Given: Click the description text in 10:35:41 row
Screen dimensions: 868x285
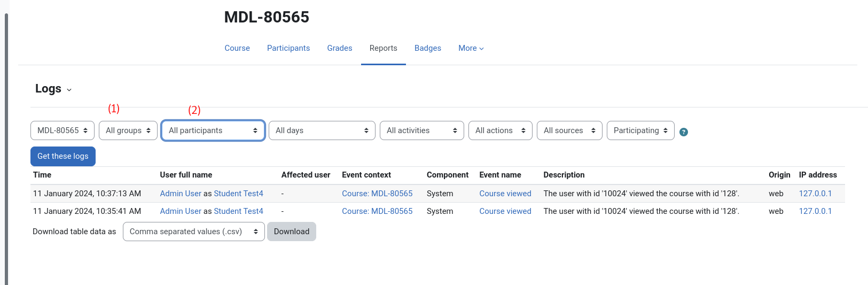Looking at the screenshot, I should [x=642, y=211].
